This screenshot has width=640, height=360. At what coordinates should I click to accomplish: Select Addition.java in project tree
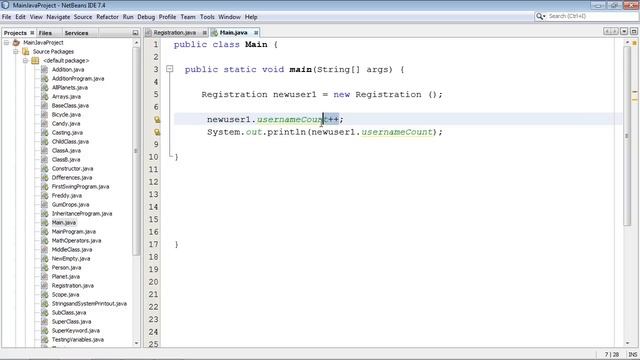(68, 69)
